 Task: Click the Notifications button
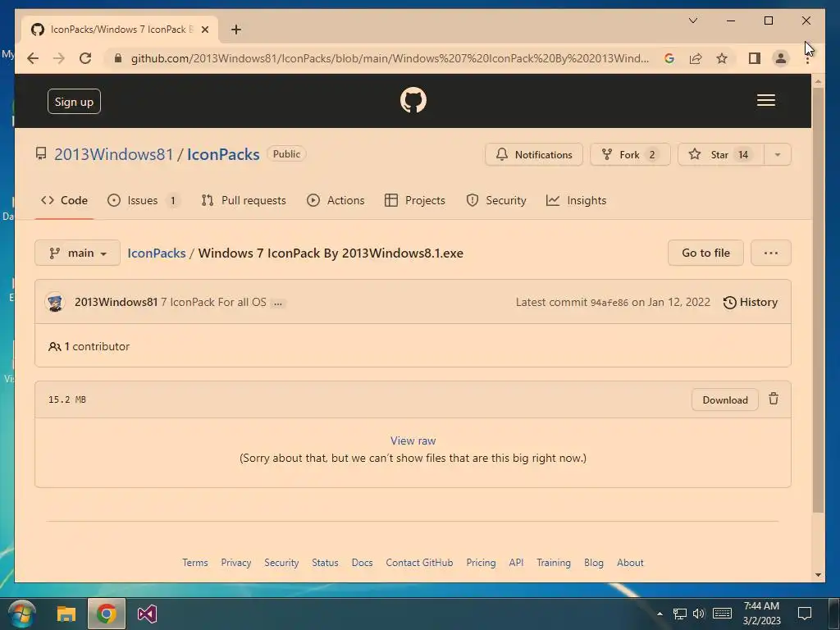tap(534, 155)
